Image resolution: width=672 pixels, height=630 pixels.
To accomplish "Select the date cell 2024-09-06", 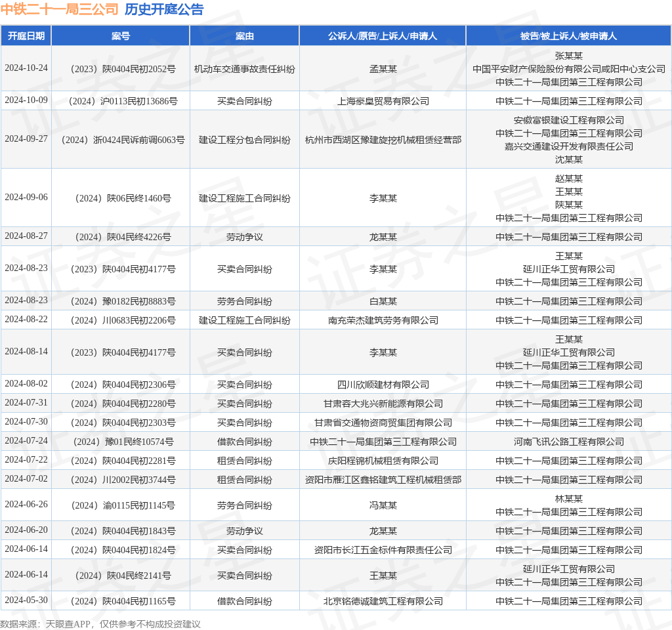I will coord(26,197).
